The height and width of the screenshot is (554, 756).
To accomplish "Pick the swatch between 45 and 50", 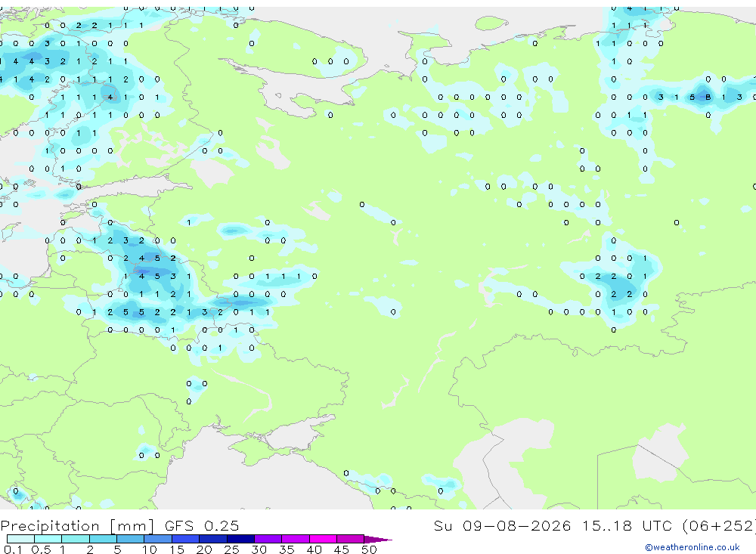I will (x=351, y=539).
